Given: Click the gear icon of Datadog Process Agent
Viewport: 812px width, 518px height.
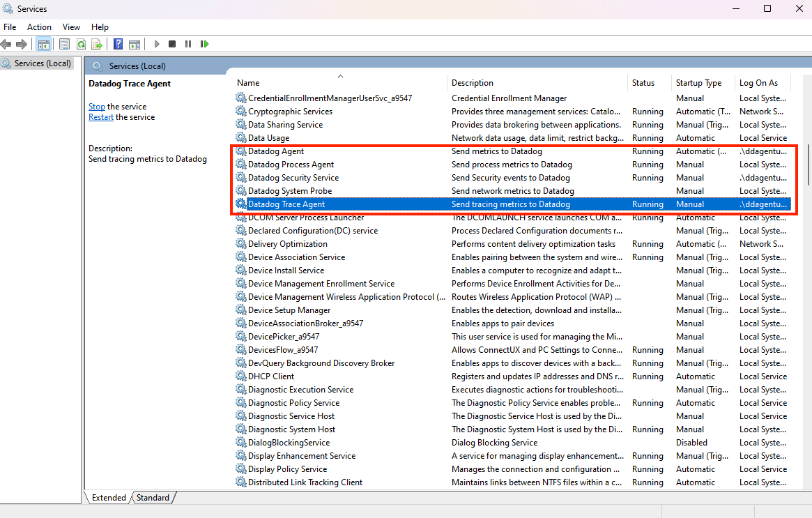Looking at the screenshot, I should click(x=240, y=164).
